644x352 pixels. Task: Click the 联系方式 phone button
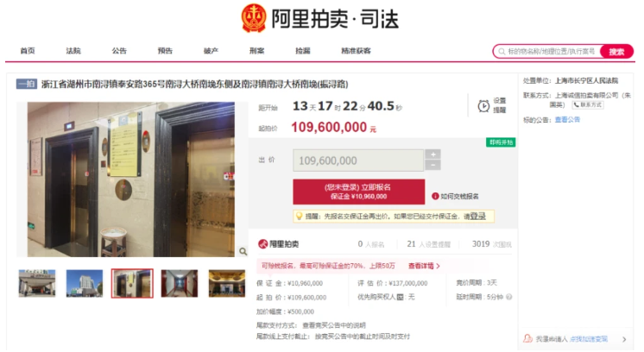click(x=588, y=104)
